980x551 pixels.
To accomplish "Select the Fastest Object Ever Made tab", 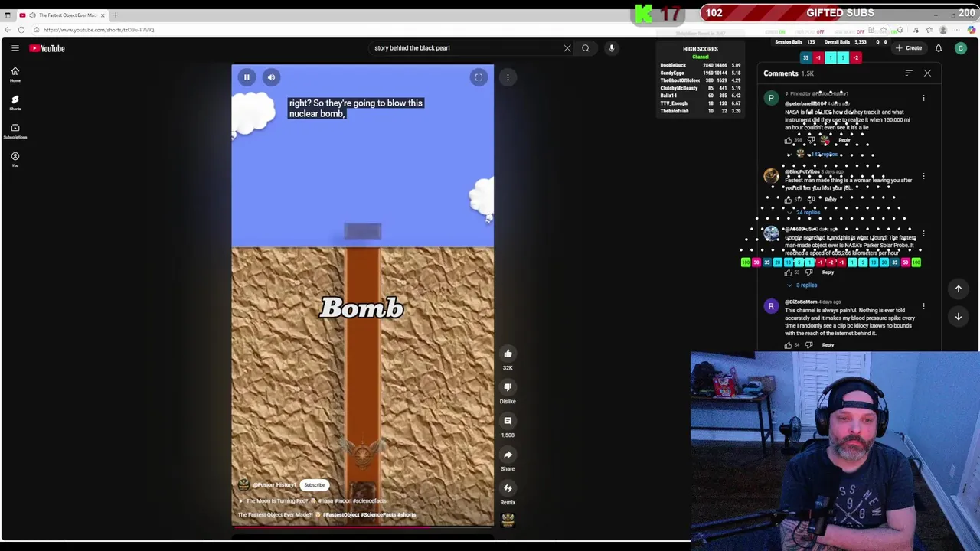I will [61, 15].
